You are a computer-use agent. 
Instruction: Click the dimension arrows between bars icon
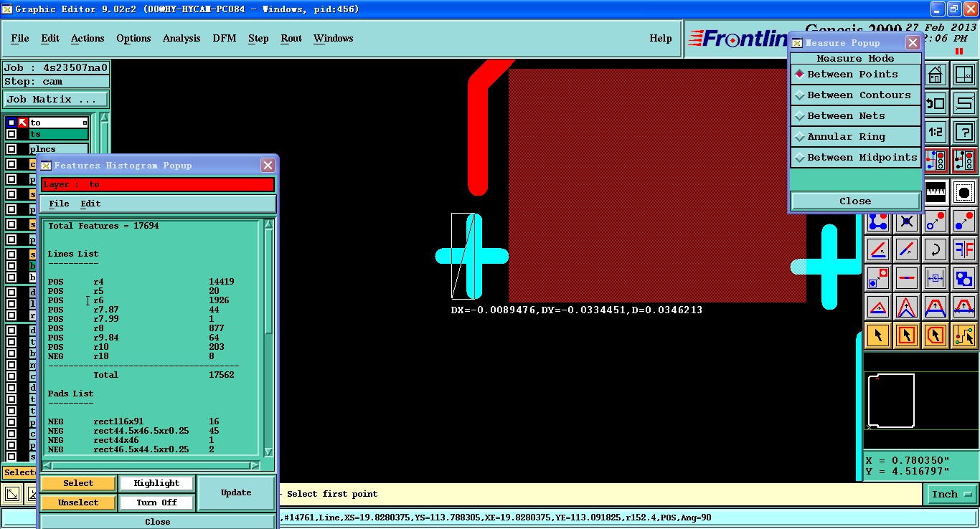pyautogui.click(x=936, y=278)
